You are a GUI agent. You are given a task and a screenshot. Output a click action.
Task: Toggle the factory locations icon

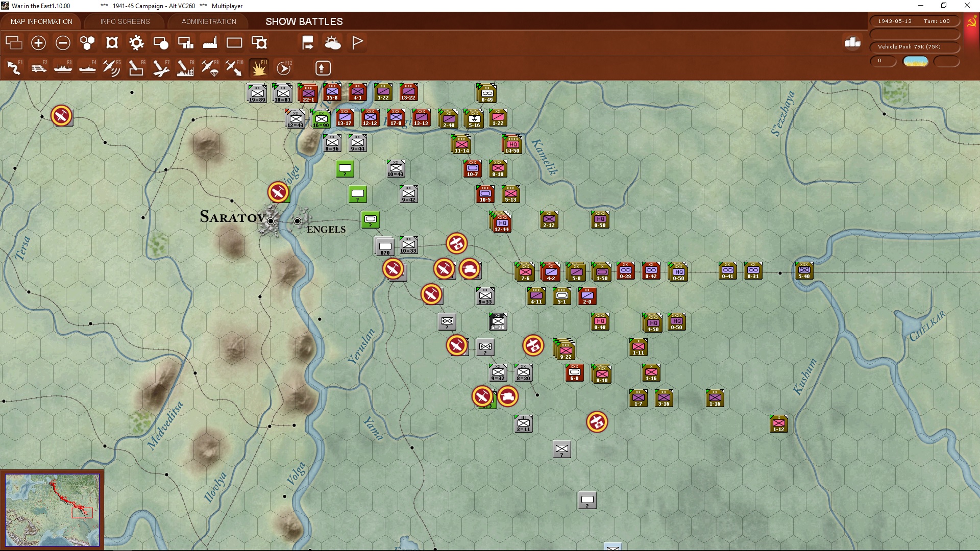pyautogui.click(x=210, y=43)
